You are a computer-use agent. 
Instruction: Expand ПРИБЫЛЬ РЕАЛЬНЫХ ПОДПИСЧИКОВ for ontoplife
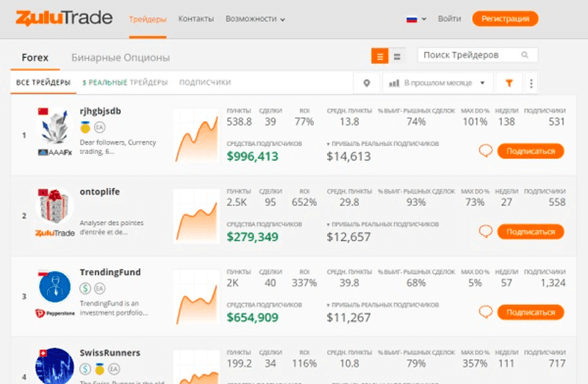(x=382, y=225)
